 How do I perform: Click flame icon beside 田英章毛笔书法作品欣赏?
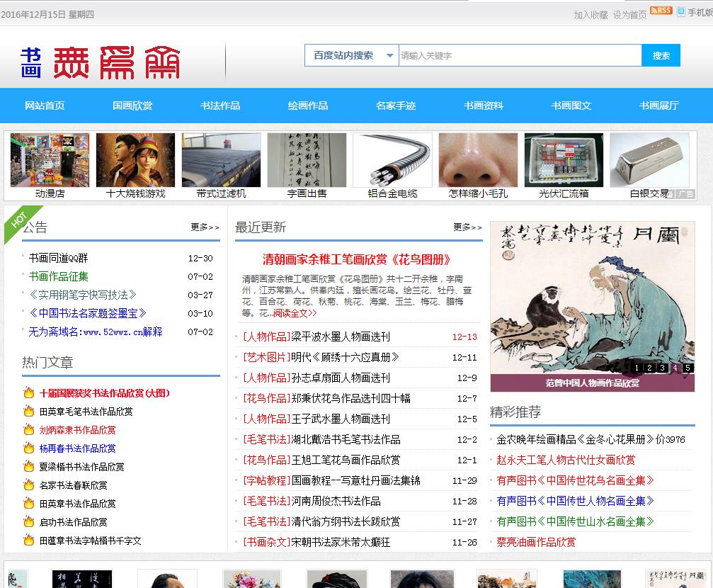point(29,412)
